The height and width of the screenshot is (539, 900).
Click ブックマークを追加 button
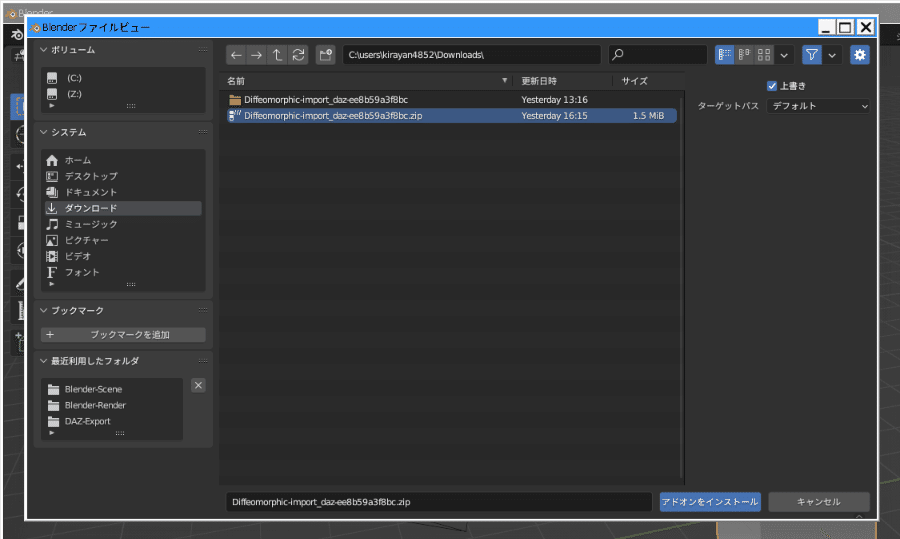point(123,335)
